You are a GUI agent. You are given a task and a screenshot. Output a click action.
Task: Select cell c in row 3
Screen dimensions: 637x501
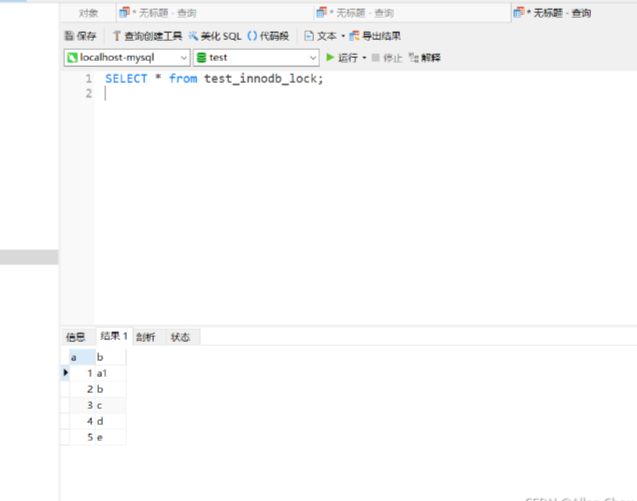pos(110,405)
